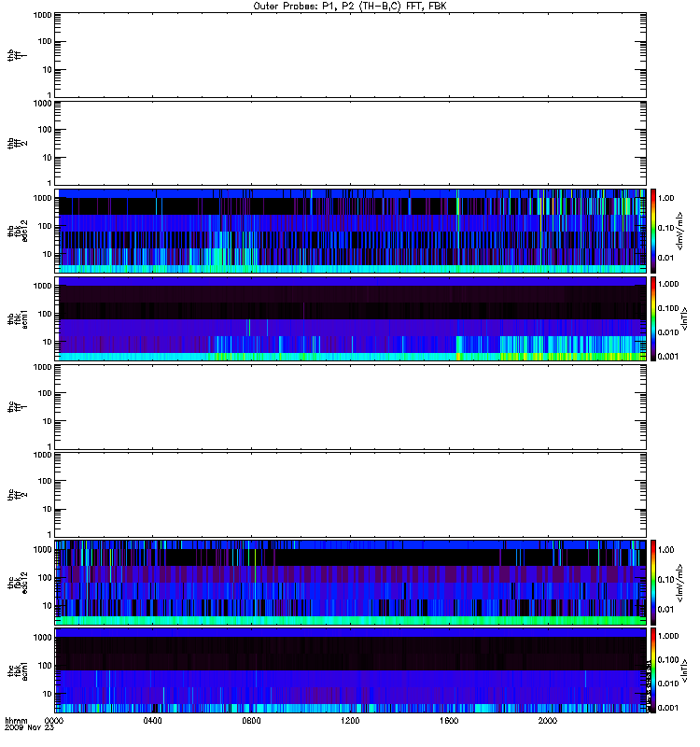Click "0.01" on the thb edc12 color bar scale

(x=666, y=258)
